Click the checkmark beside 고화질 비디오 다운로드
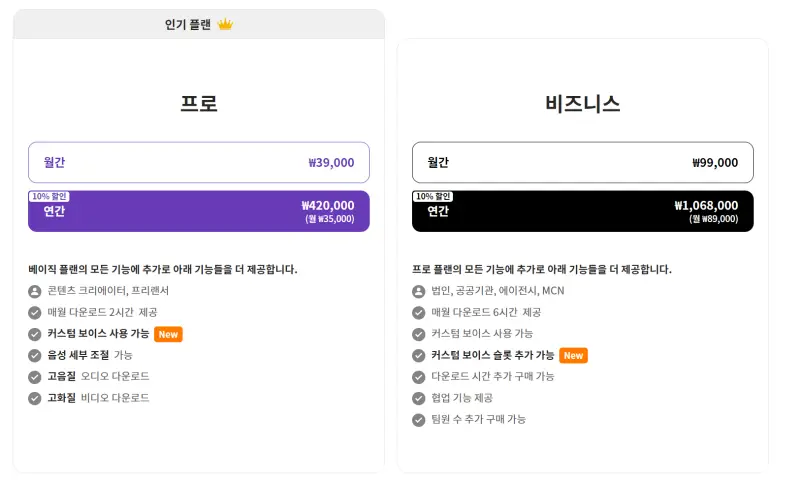The image size is (800, 483). coord(35,398)
